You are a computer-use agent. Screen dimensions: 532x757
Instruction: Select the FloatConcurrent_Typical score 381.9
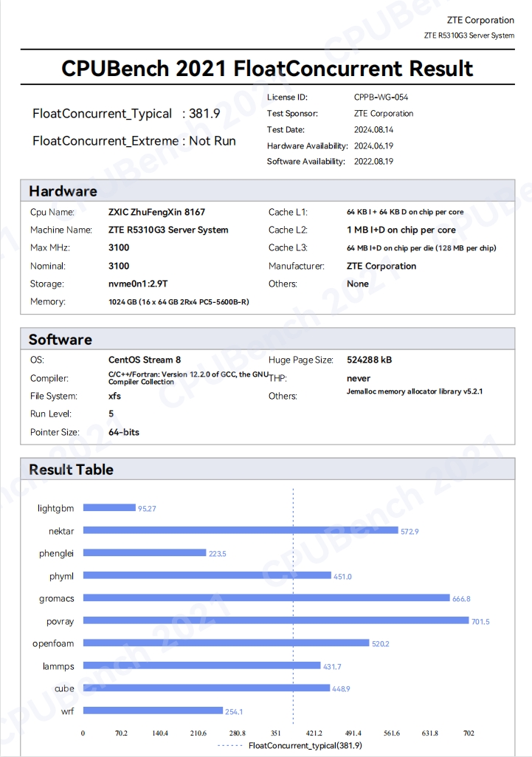204,114
